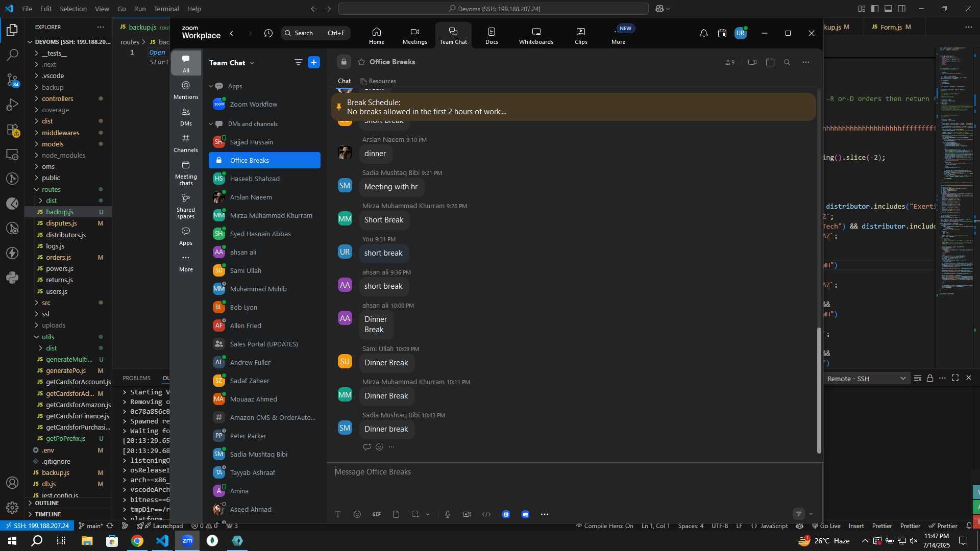Open Chrome from Windows taskbar
980x551 pixels.
pos(137,541)
